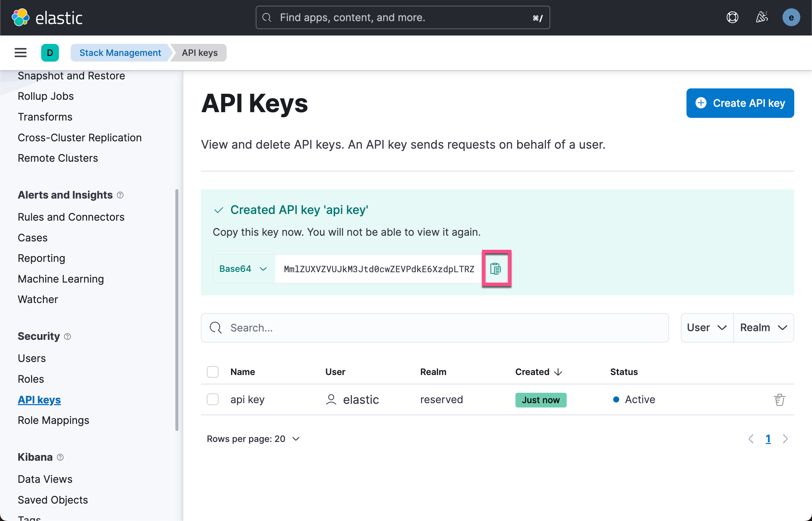The image size is (812, 521).
Task: Click Create API key button
Action: point(740,103)
